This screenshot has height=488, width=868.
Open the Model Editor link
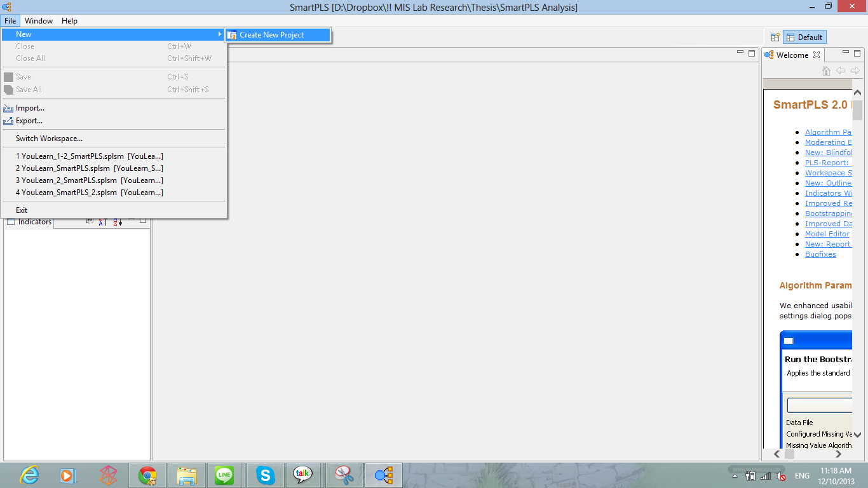point(827,234)
